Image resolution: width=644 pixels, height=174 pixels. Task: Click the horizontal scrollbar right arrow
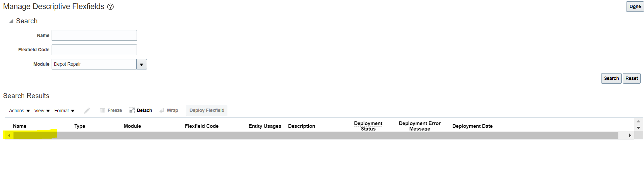click(x=630, y=136)
